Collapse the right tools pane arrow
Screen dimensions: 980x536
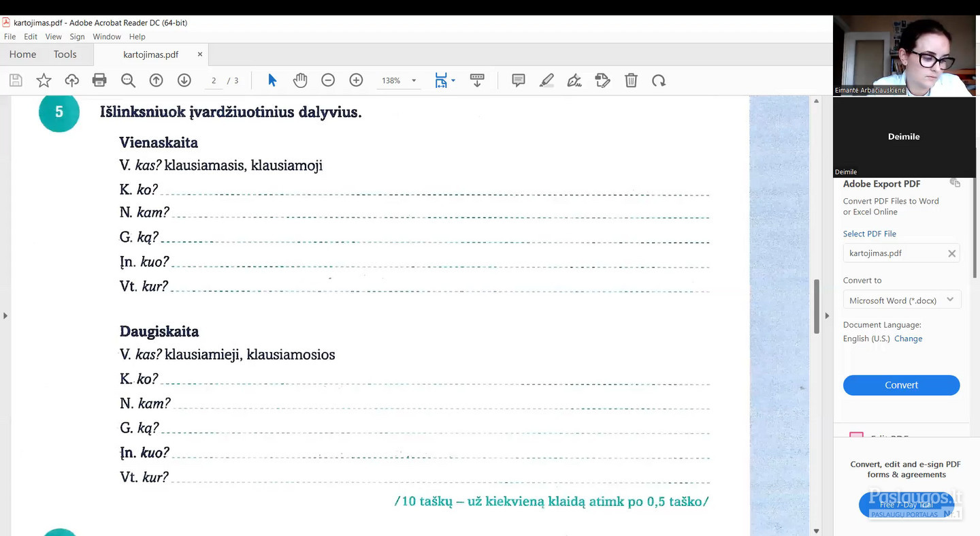point(827,316)
